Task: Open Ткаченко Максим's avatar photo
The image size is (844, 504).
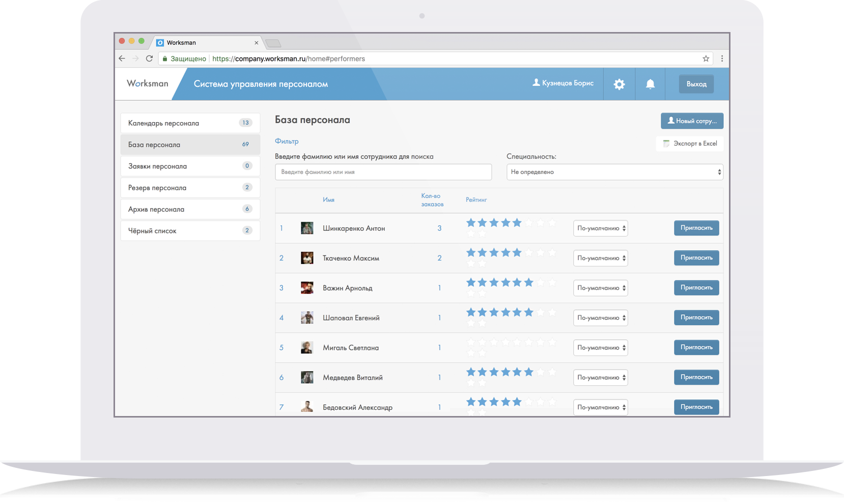Action: [307, 258]
